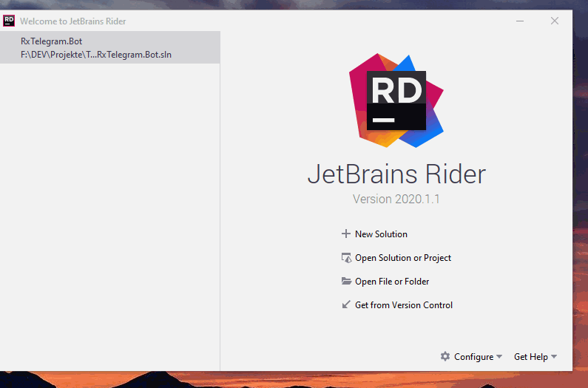
Task: Create a New Solution
Action: [381, 234]
